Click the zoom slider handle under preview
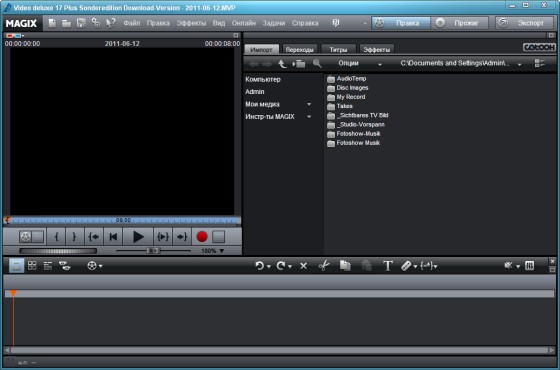This screenshot has height=370, width=560. click(153, 251)
